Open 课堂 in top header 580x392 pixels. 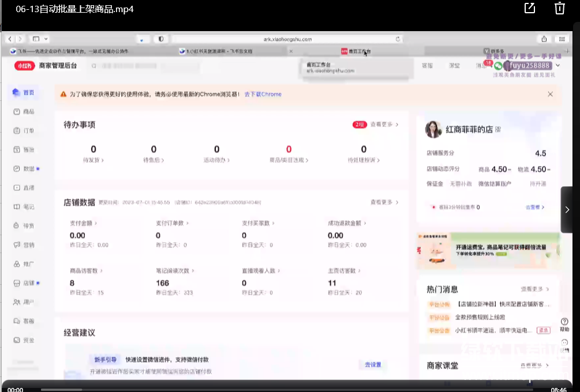click(x=454, y=66)
